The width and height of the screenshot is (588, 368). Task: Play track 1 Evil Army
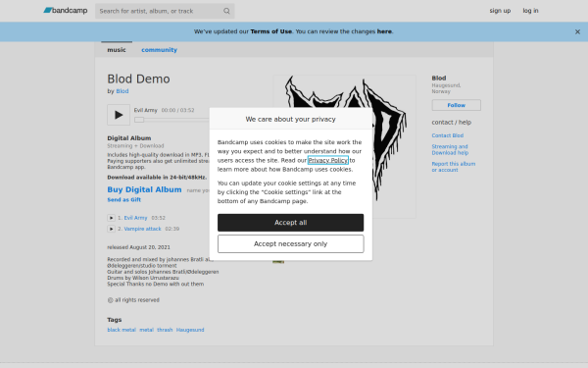(111, 218)
